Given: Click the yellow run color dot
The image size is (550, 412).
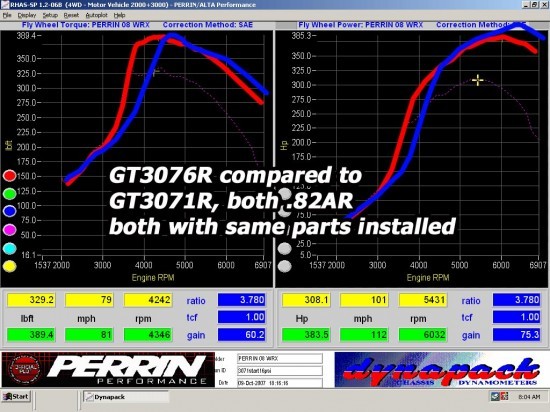Looking at the screenshot, I should click(x=9, y=266).
